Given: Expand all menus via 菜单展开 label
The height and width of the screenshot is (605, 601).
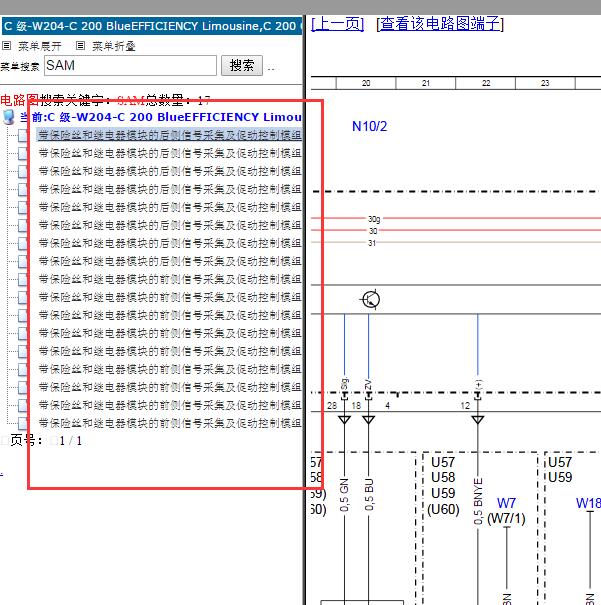Looking at the screenshot, I should [40, 47].
